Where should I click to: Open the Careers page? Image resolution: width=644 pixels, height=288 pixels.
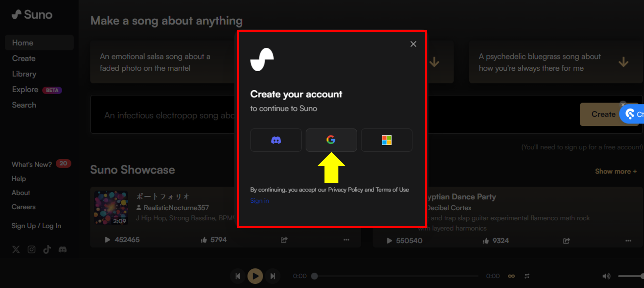tap(23, 207)
